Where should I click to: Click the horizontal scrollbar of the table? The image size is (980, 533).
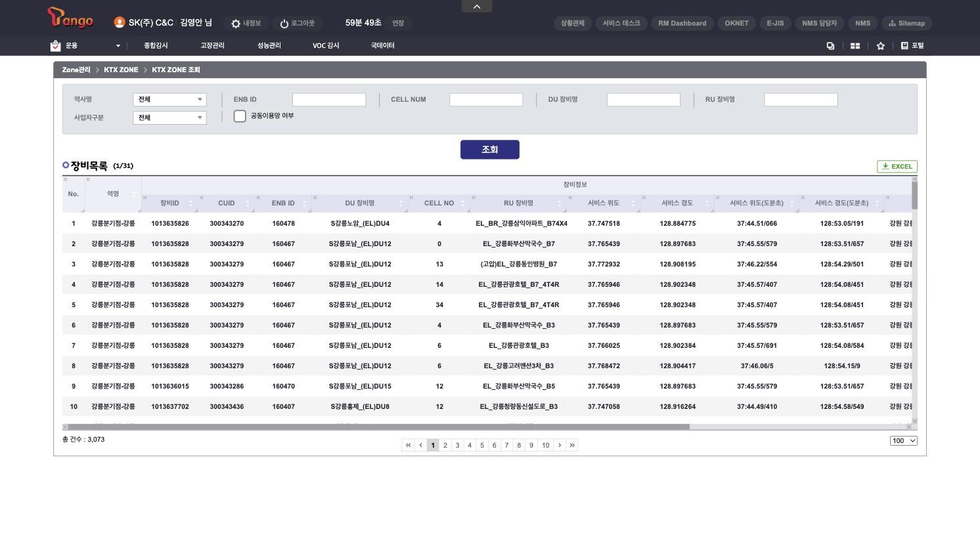pyautogui.click(x=379, y=427)
